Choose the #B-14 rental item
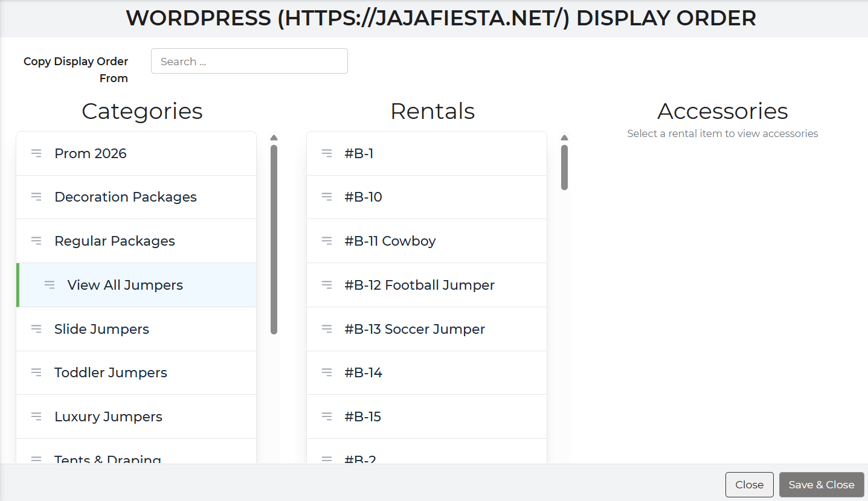Image resolution: width=868 pixels, height=501 pixels. tap(363, 373)
